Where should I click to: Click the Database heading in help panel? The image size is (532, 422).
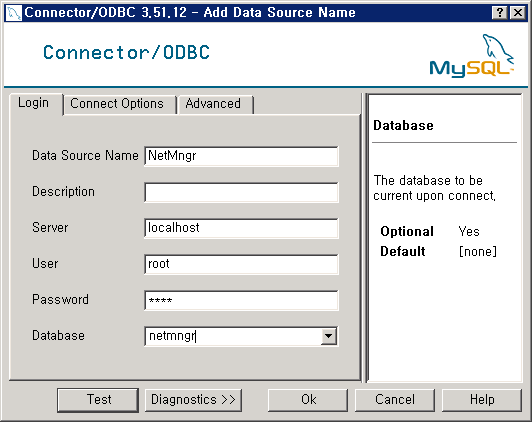pos(403,126)
